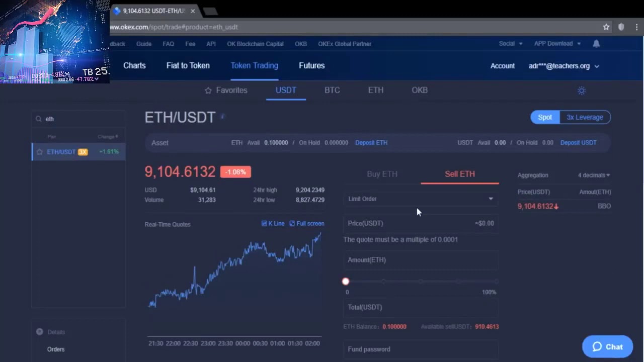Screen dimensions: 644x362
Task: Click the Available sellUSDT 910.4613 value
Action: click(x=487, y=327)
